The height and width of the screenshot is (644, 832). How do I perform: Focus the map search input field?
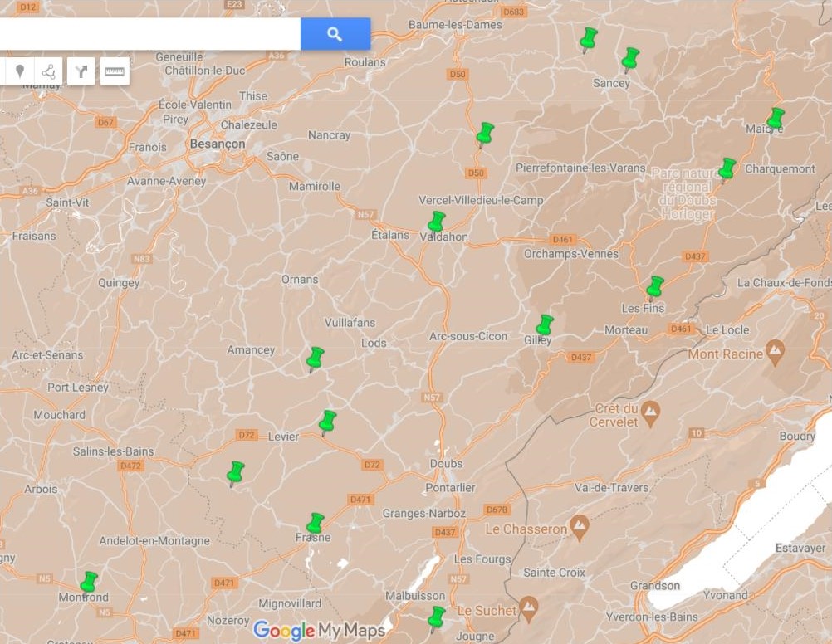(149, 34)
